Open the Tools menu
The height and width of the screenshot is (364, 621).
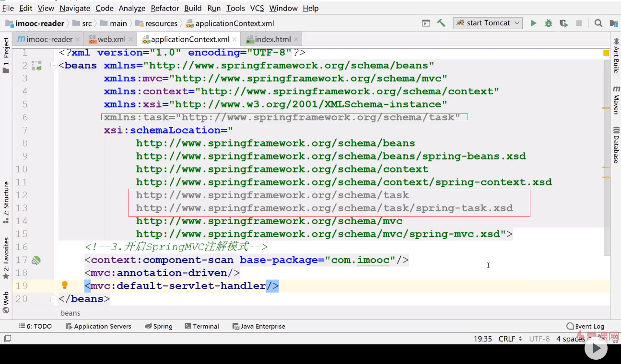(235, 8)
